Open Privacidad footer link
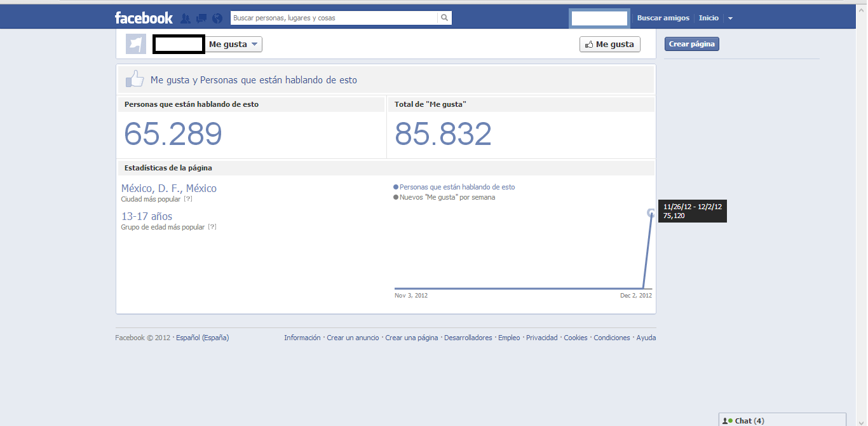 [x=542, y=338]
